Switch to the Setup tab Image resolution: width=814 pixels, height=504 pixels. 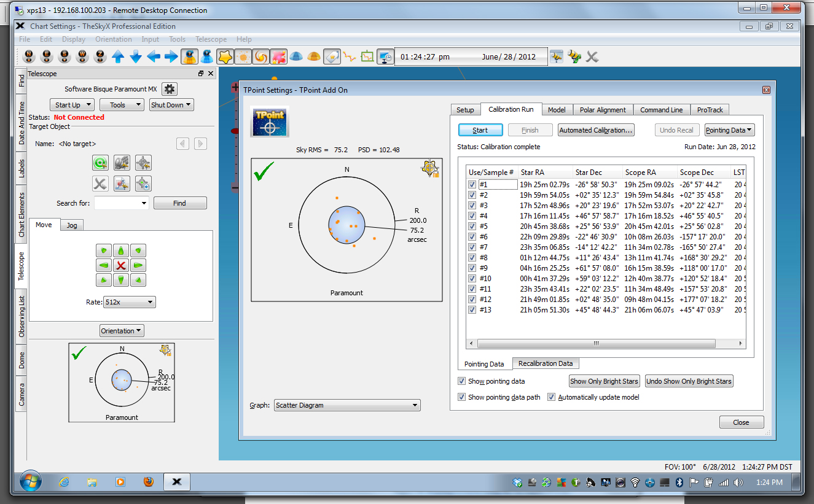pos(465,110)
